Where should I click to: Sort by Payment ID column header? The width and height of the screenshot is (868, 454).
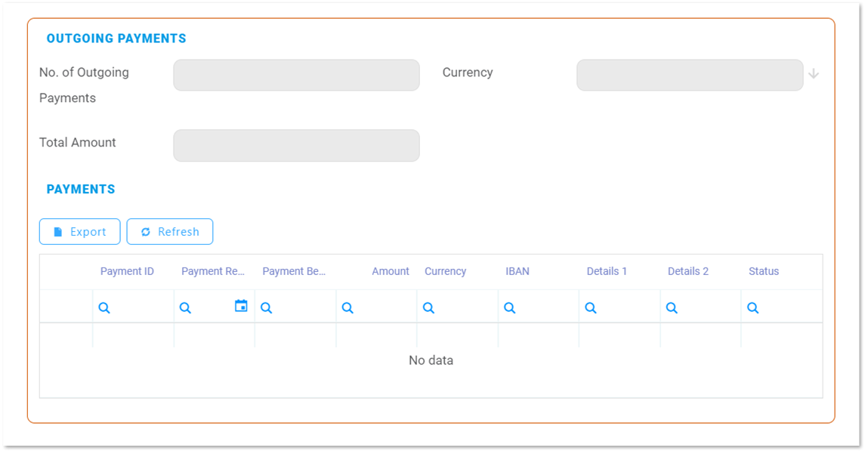(x=127, y=271)
